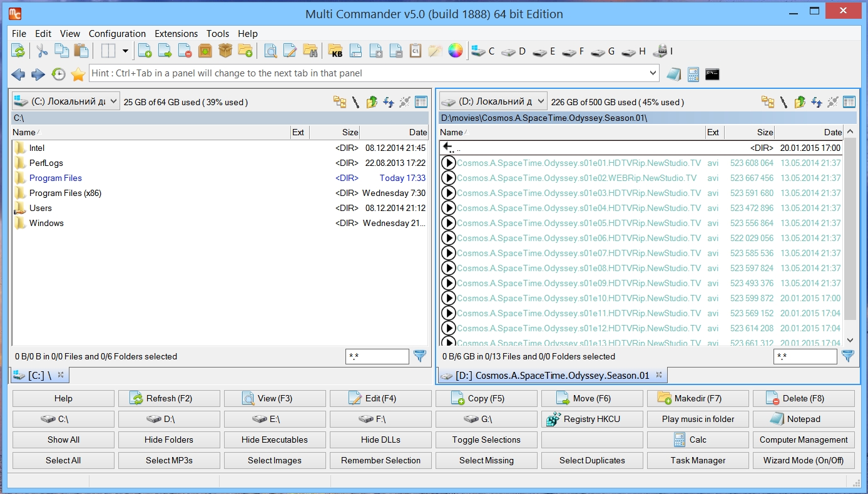Click the Toggle Selections button
This screenshot has height=494, width=868.
(486, 440)
